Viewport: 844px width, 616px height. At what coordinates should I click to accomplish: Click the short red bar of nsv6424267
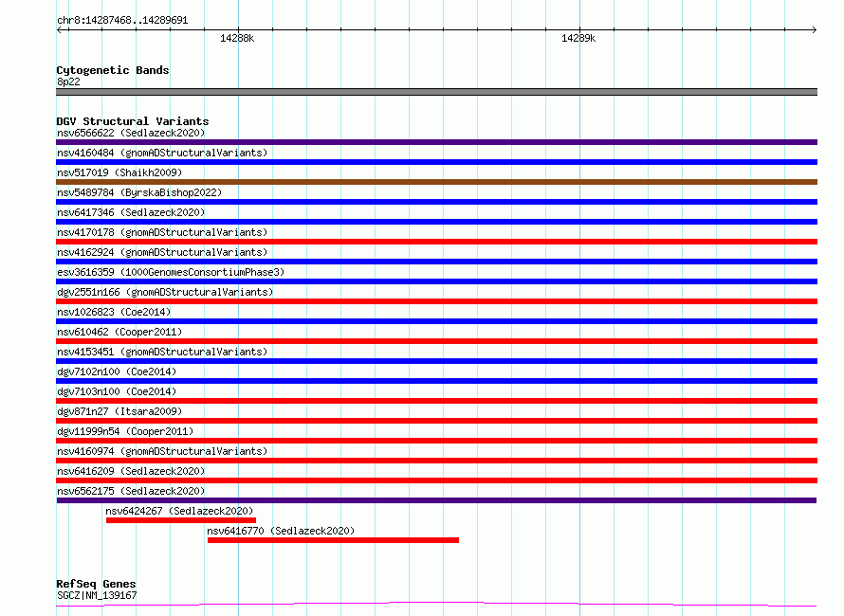[x=181, y=520]
